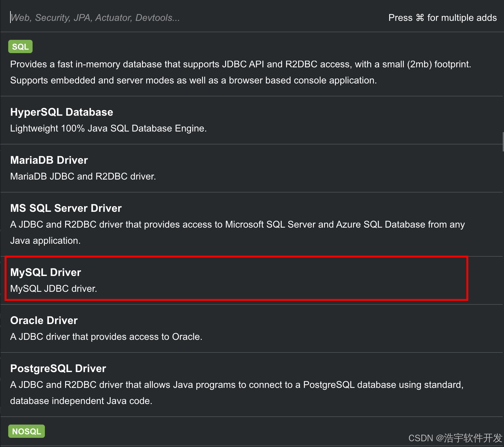
Task: Click the green SQL category tag
Action: click(20, 47)
